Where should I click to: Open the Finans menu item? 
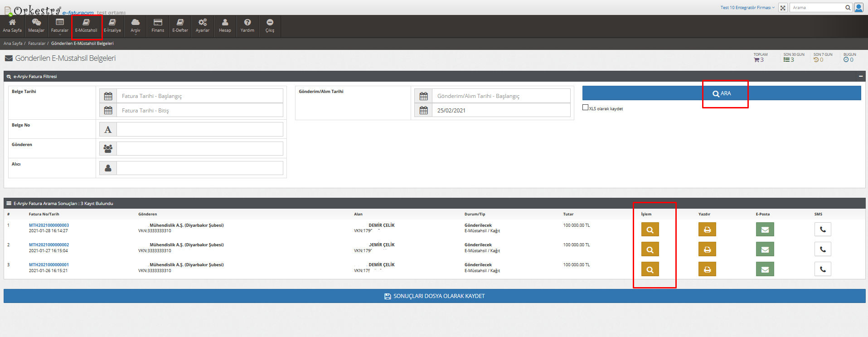click(158, 25)
